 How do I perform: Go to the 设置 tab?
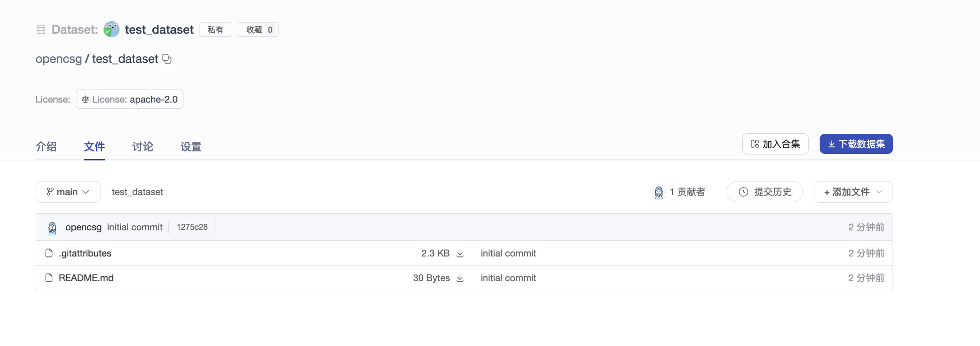coord(191,147)
